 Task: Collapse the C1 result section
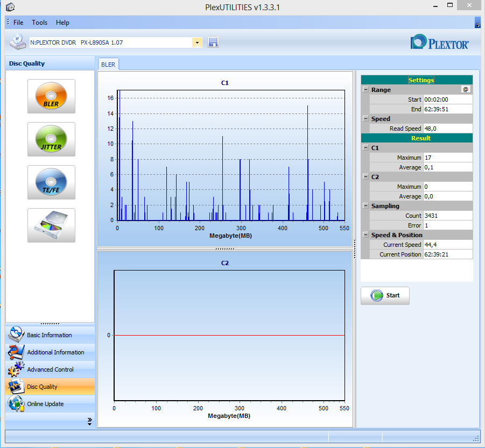click(365, 148)
